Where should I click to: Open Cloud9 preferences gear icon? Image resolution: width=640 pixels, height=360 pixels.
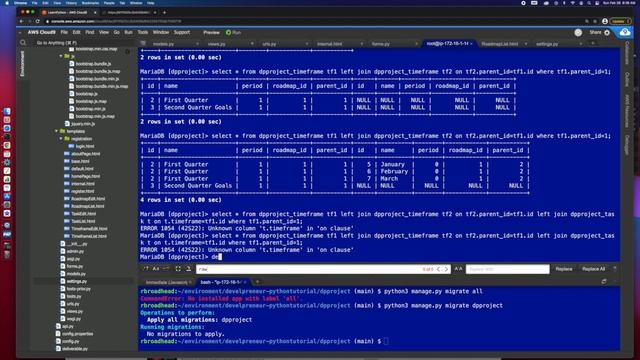pos(607,33)
